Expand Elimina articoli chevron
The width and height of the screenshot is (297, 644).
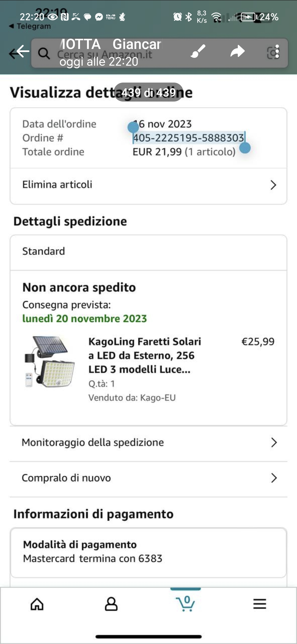pos(273,185)
